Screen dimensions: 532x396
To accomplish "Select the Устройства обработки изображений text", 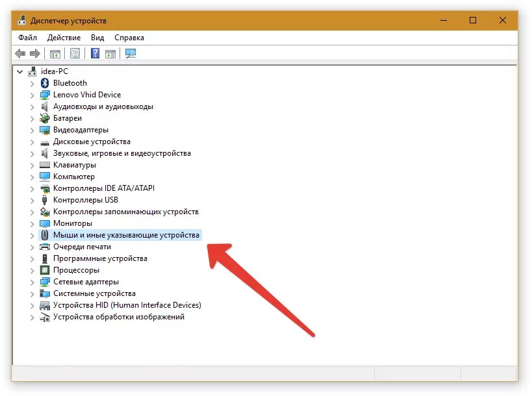I will click(x=119, y=317).
